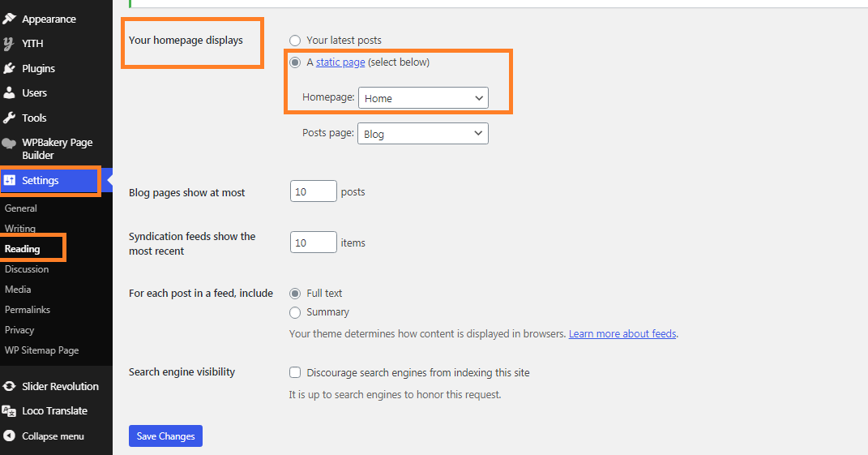This screenshot has width=868, height=455.
Task: Click the 'Blog pages show at most' number field
Action: coord(313,192)
